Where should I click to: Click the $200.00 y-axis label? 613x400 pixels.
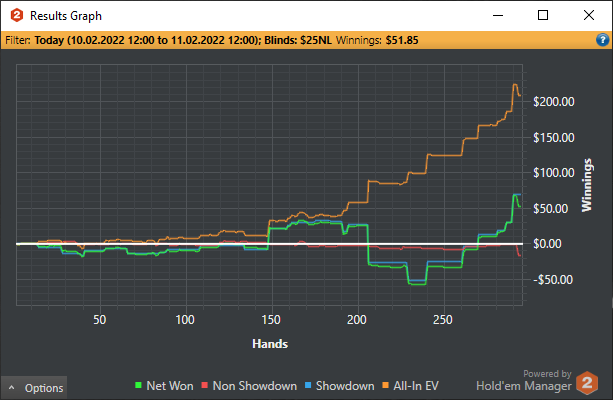pyautogui.click(x=554, y=102)
